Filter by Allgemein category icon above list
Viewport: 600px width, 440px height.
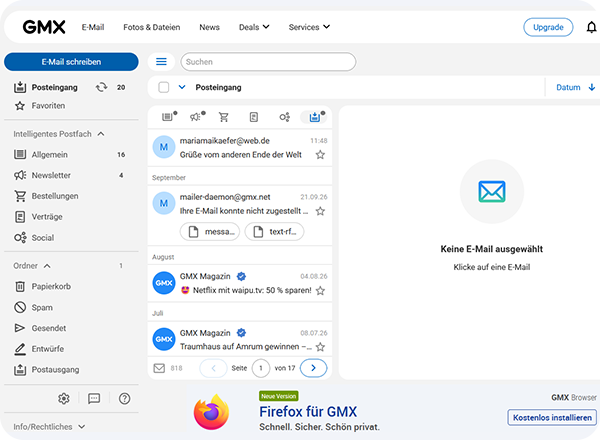point(168,117)
